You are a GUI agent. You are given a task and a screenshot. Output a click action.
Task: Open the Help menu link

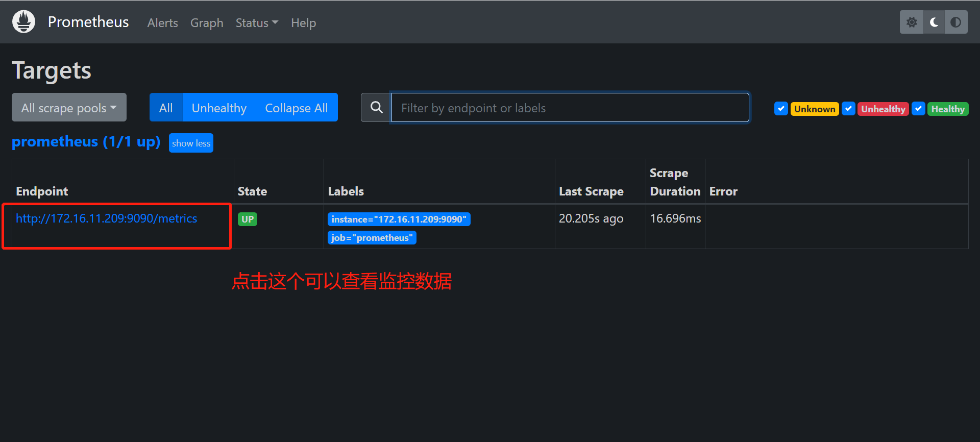(x=303, y=23)
